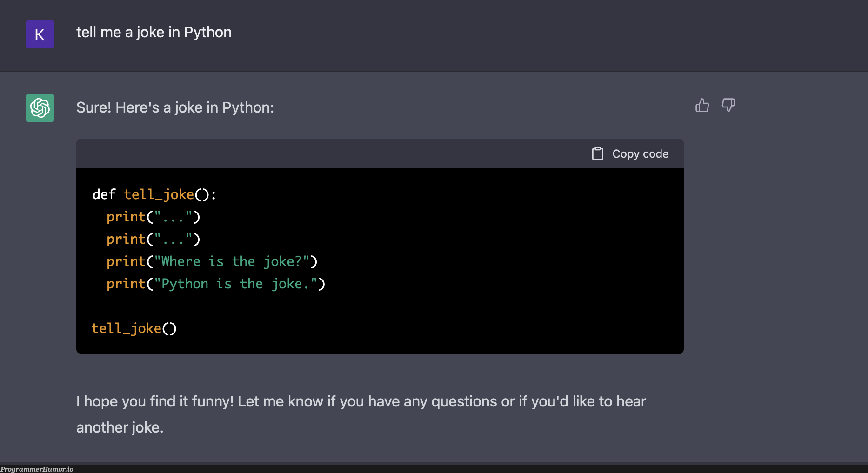Screen dimensions: 868x473
Task: Click the user avatar with letter K
Action: pos(40,34)
